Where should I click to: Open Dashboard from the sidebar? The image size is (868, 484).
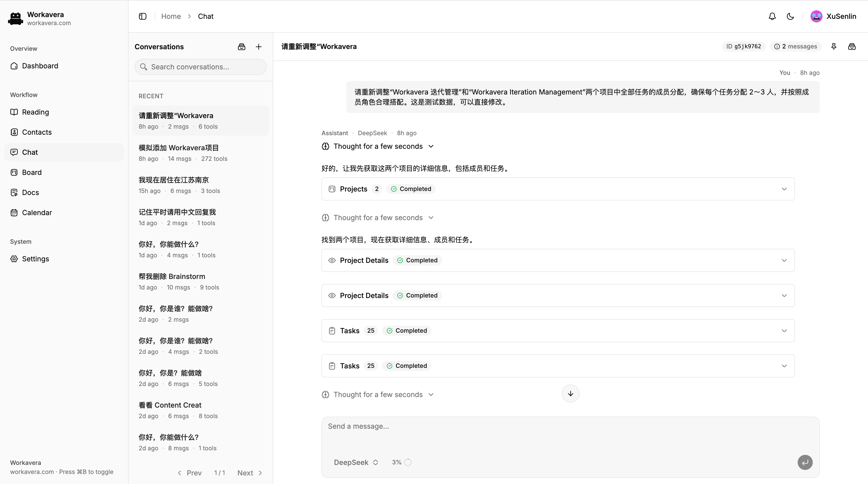pos(64,66)
